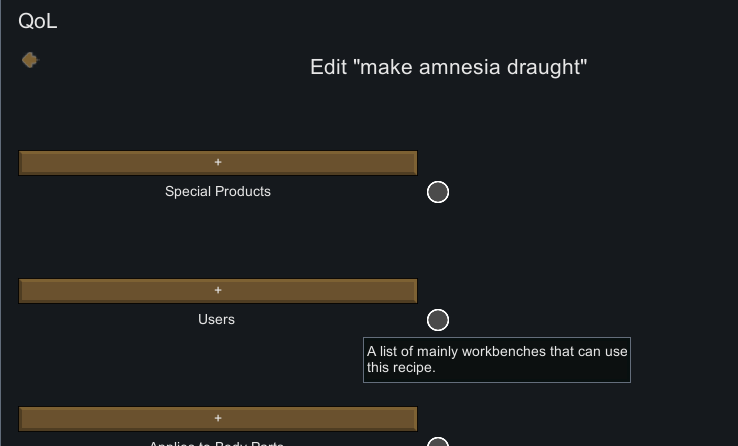Click the QoL title text
738x446 pixels.
pos(38,22)
